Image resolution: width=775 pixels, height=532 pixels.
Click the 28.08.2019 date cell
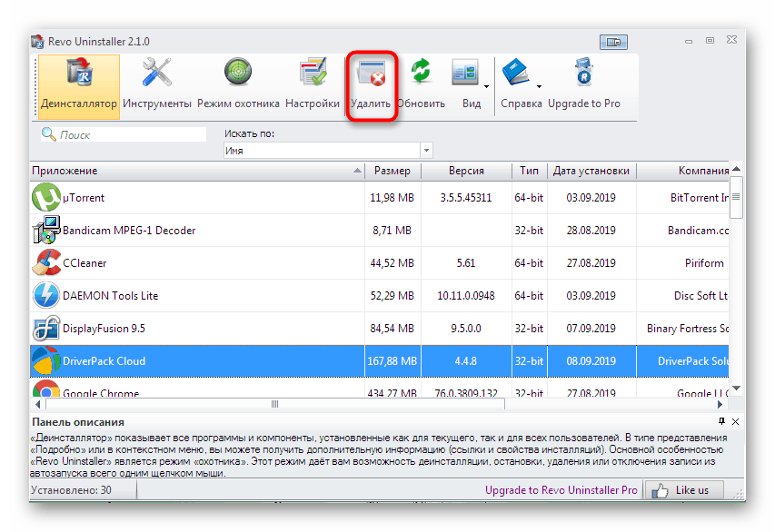point(591,231)
